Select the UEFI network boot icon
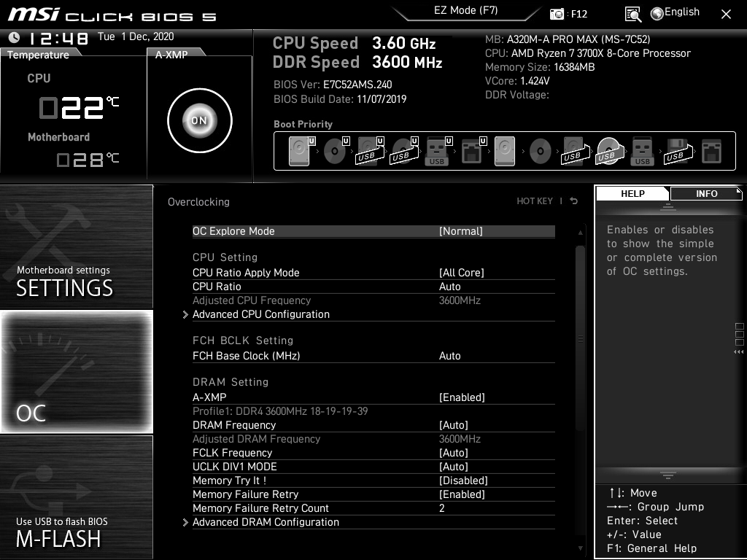747x560 pixels. click(x=473, y=152)
